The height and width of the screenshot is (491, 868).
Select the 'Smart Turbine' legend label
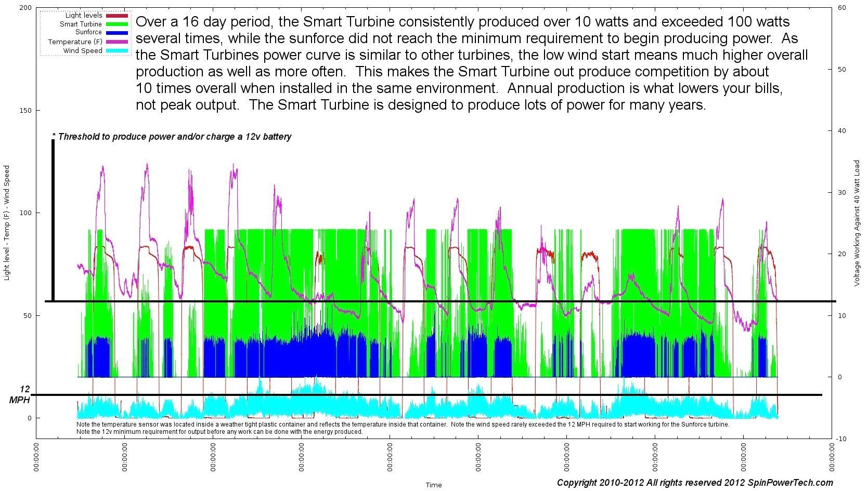(81, 24)
